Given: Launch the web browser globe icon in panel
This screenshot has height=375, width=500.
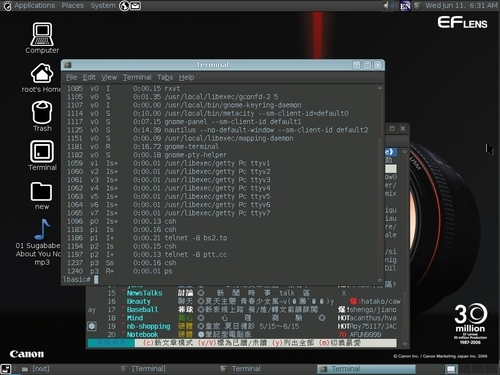Looking at the screenshot, I should 124,6.
